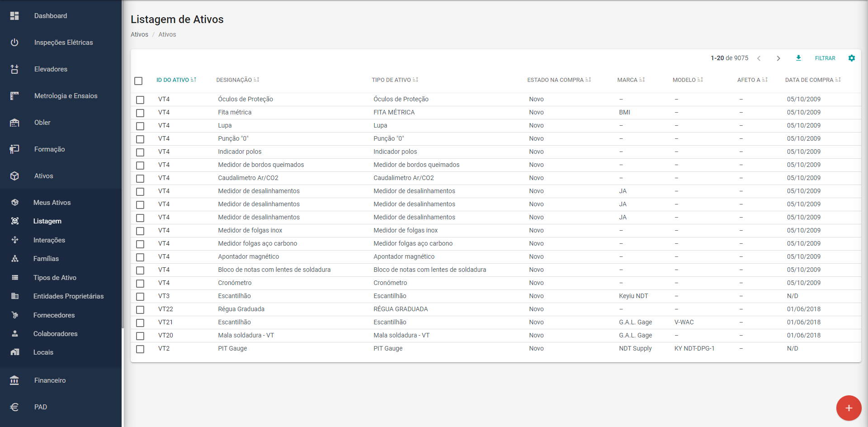
Task: Check the Lupa row
Action: click(140, 126)
